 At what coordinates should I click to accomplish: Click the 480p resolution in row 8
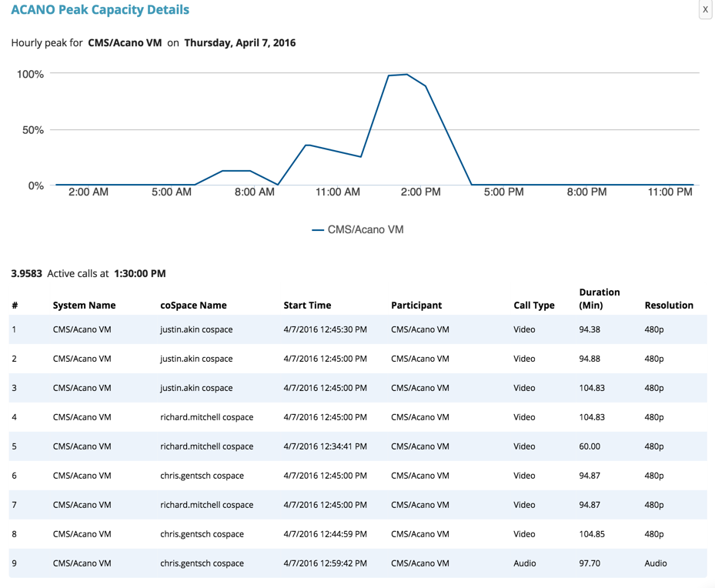pyautogui.click(x=654, y=534)
